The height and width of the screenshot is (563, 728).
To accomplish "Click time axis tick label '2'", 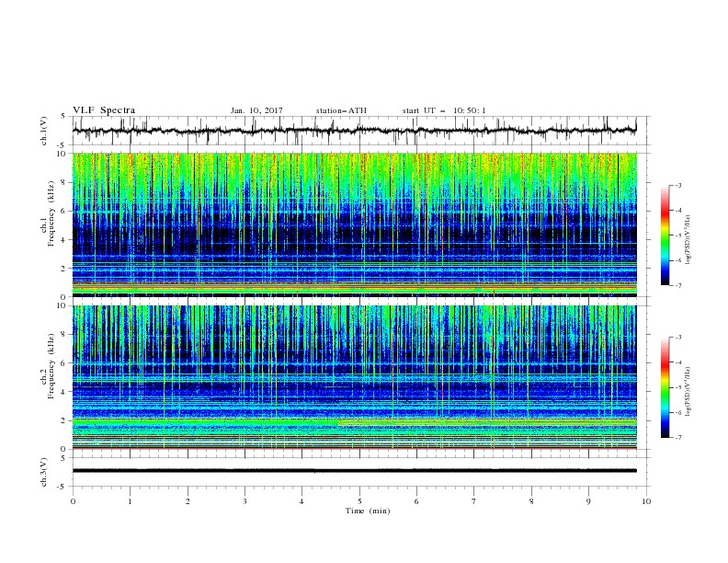I will (x=188, y=501).
